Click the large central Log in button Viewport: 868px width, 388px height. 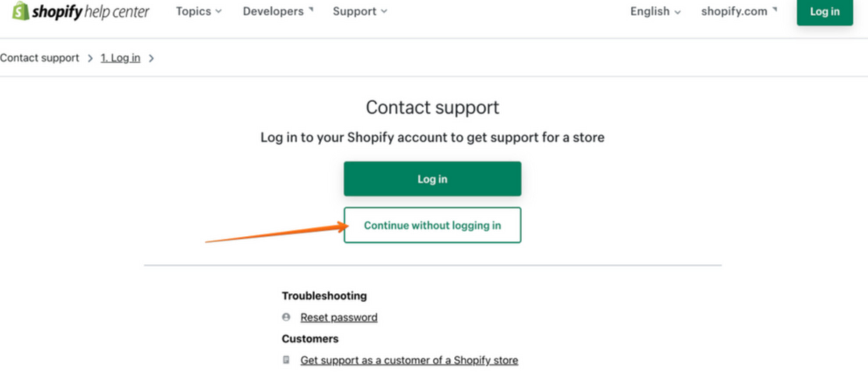(x=432, y=179)
